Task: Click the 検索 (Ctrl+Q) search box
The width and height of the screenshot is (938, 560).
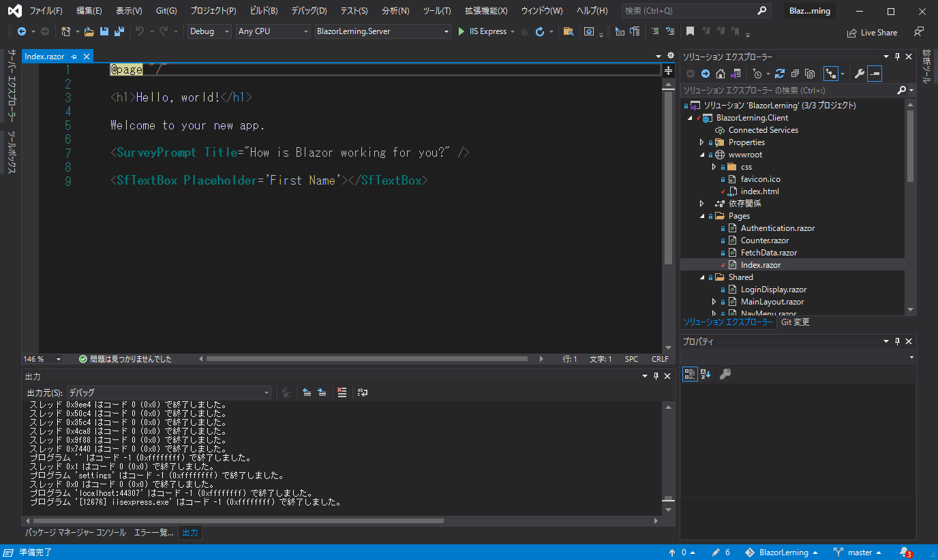Action: point(695,11)
